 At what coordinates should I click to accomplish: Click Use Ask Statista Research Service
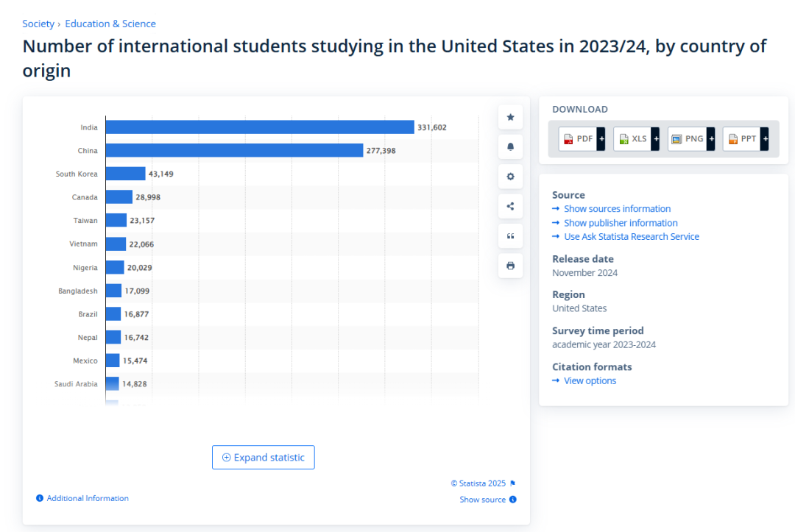[x=631, y=237]
